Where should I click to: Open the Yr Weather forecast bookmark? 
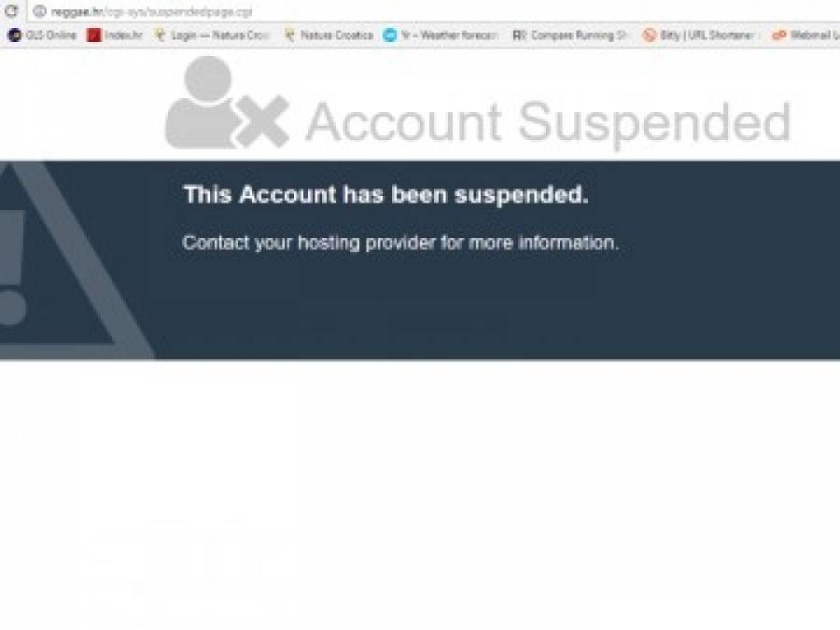[x=441, y=35]
